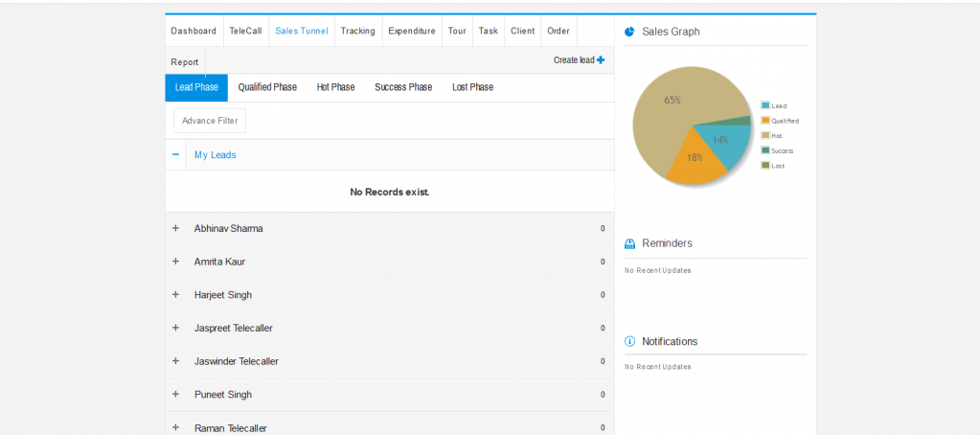Viewport: 980px width, 435px height.
Task: Click the Hot legend label
Action: 777,136
